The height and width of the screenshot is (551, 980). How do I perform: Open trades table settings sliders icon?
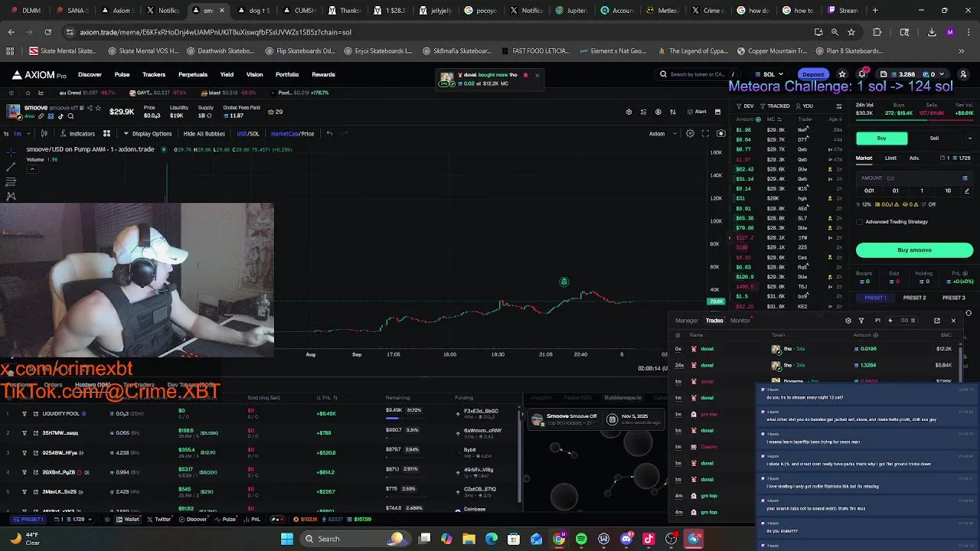tap(839, 106)
